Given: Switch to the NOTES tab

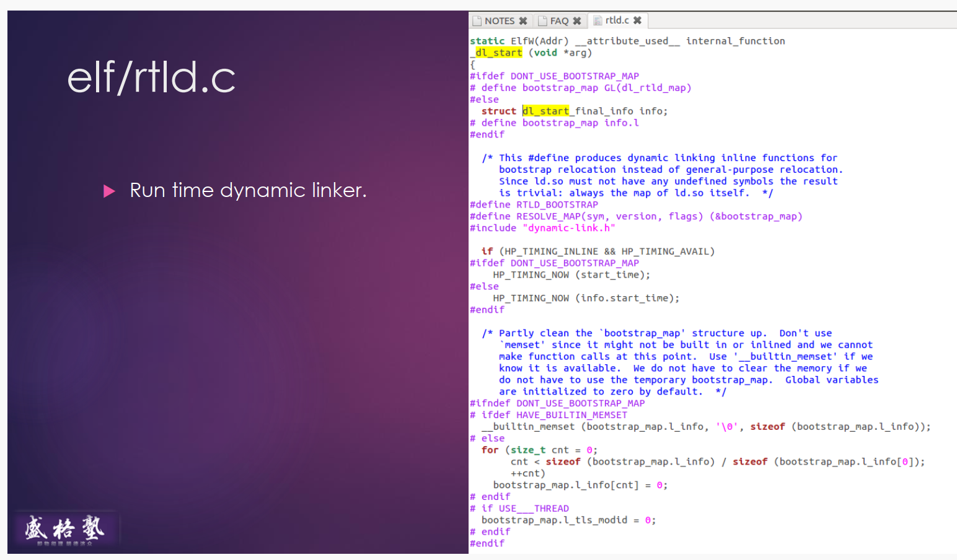Looking at the screenshot, I should (x=500, y=21).
